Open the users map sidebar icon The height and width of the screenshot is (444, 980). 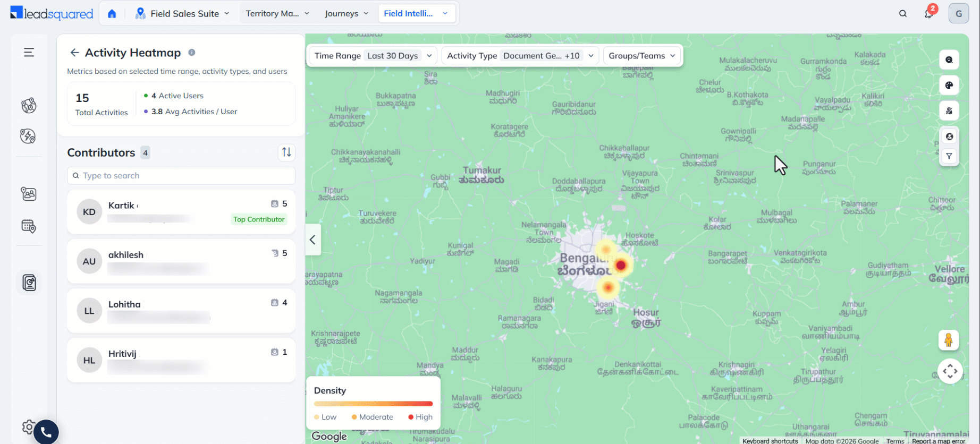tap(29, 194)
